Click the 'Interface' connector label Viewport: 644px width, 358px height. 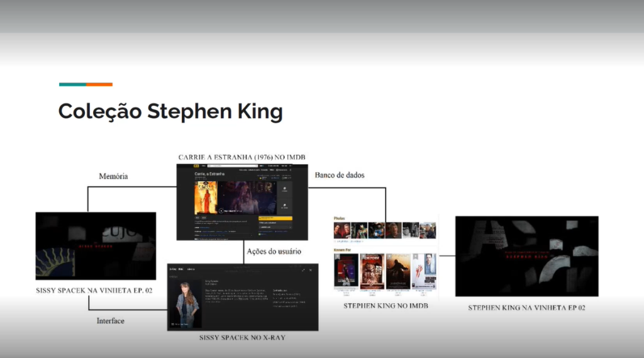tap(111, 321)
